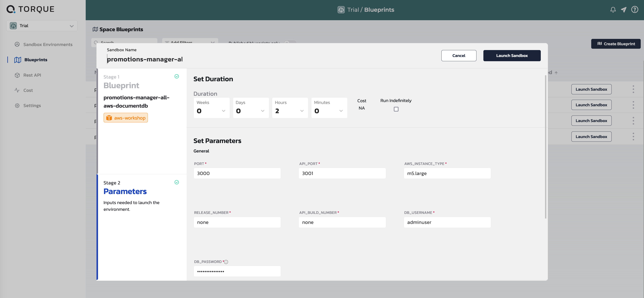Click the Torque logo
The width and height of the screenshot is (644, 298).
(30, 9)
